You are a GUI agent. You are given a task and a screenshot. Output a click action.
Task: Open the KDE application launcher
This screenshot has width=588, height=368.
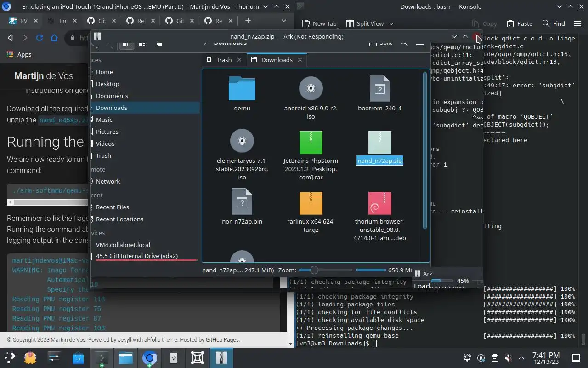(x=10, y=357)
